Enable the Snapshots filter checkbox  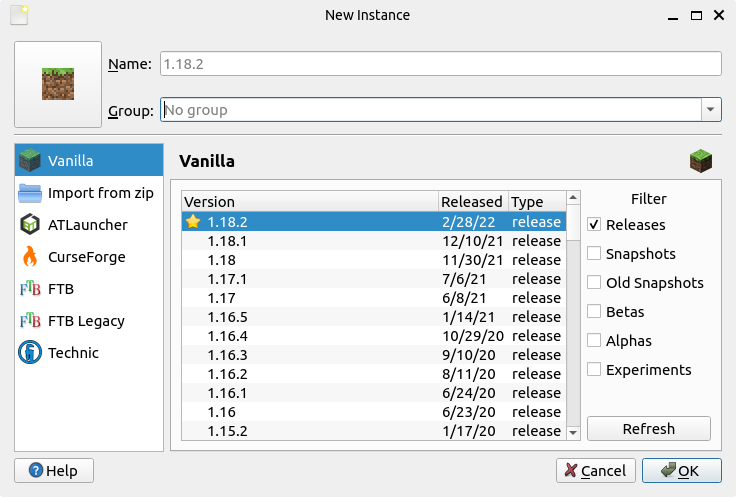595,254
